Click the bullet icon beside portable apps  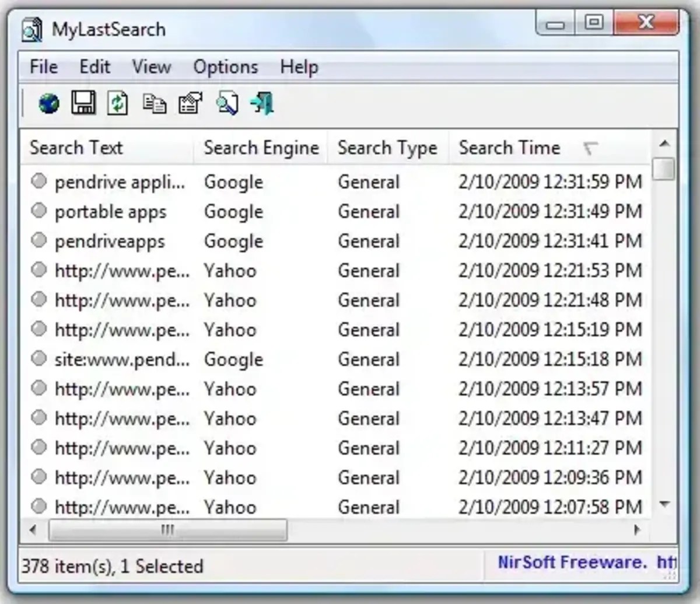coord(38,211)
